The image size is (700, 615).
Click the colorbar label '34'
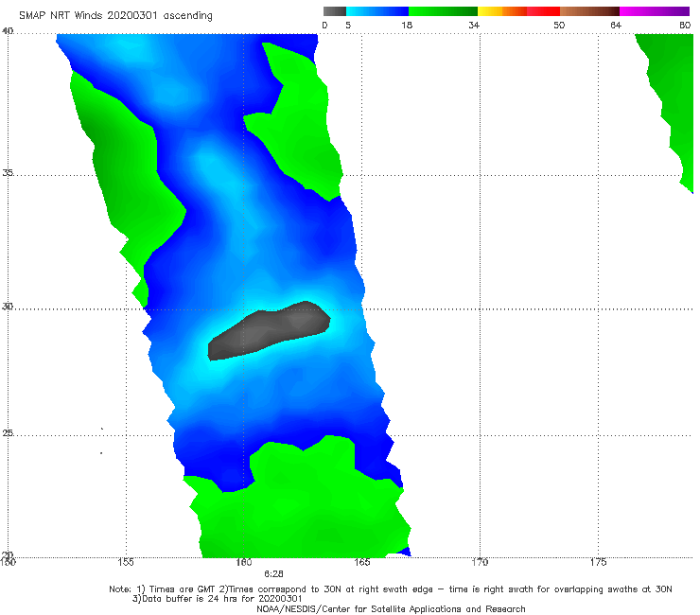coord(474,25)
